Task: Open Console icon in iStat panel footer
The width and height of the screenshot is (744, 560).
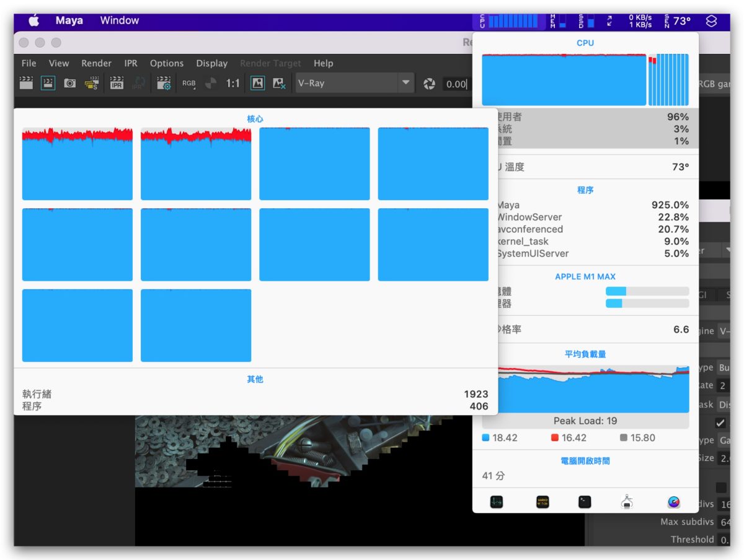Action: [542, 502]
